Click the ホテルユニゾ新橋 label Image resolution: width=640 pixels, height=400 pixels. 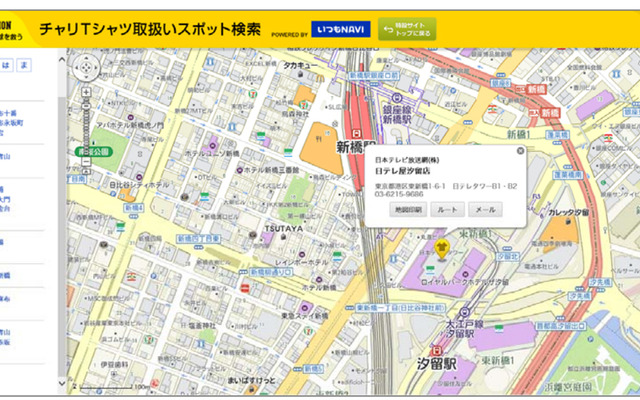212,153
